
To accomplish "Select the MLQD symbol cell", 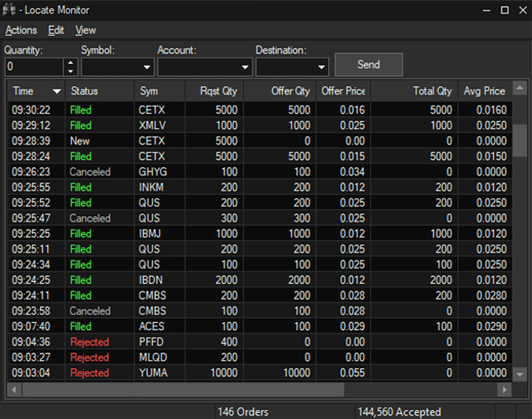I will click(x=160, y=357).
